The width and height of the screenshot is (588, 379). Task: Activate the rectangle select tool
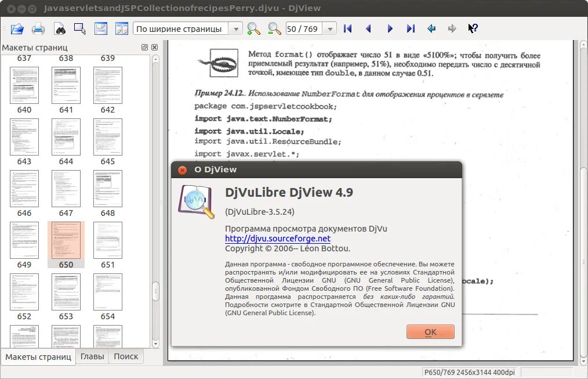point(80,28)
